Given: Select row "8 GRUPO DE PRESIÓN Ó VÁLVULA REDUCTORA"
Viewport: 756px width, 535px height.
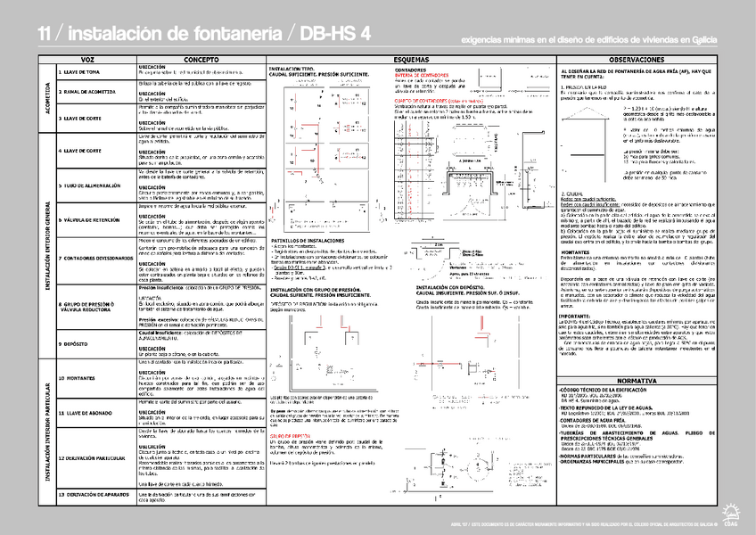Looking at the screenshot, I should pyautogui.click(x=161, y=307).
